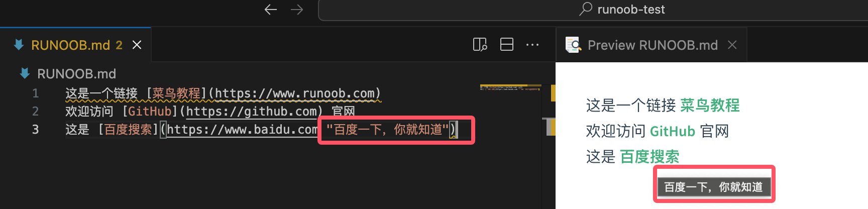Click line number 3 in gutter
868x209 pixels.
35,130
